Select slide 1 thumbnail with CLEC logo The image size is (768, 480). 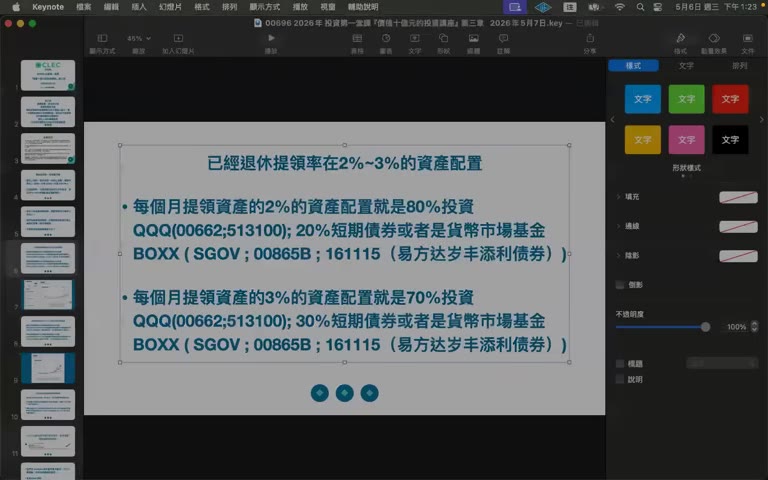point(48,75)
